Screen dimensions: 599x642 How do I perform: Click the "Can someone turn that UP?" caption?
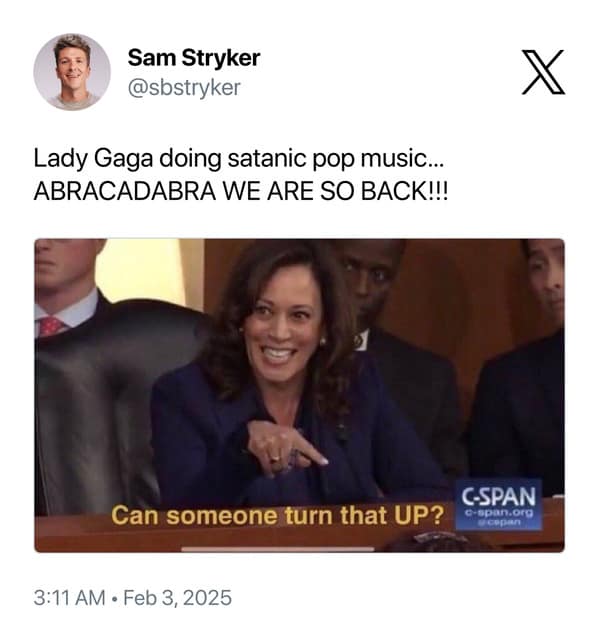coord(278,515)
